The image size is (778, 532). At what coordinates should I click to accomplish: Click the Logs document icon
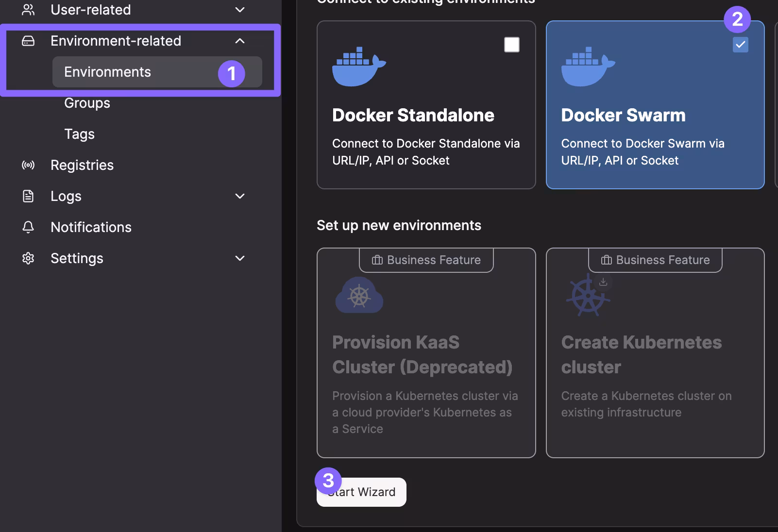[28, 196]
